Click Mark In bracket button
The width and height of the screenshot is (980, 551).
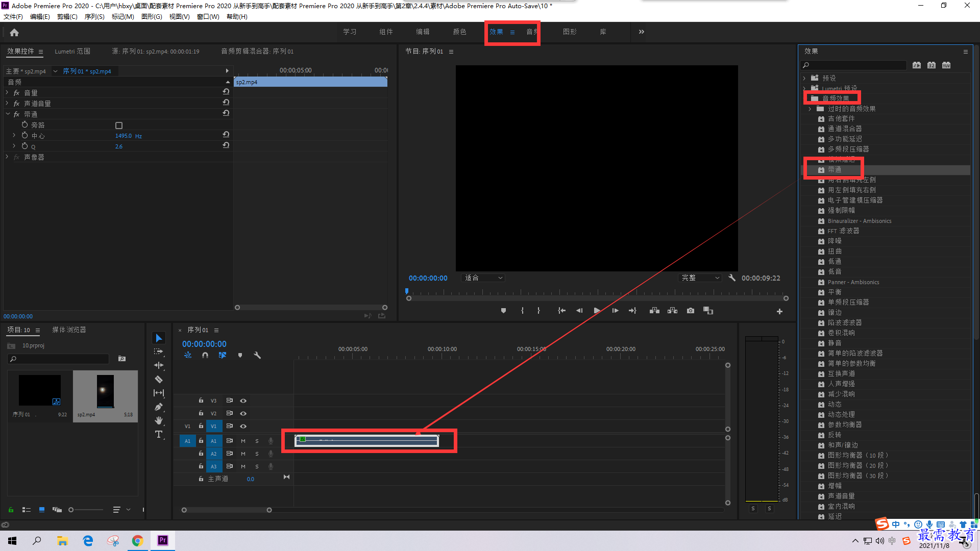pos(522,310)
